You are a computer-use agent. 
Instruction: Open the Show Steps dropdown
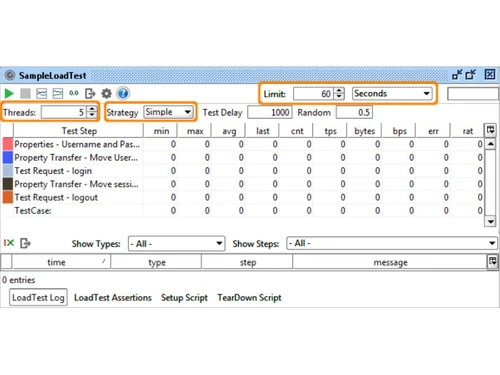(392, 243)
